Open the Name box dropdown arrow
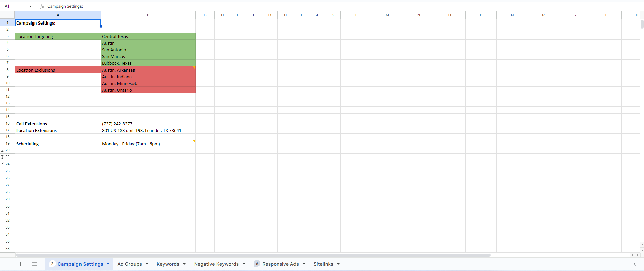644x271 pixels. pyautogui.click(x=30, y=6)
